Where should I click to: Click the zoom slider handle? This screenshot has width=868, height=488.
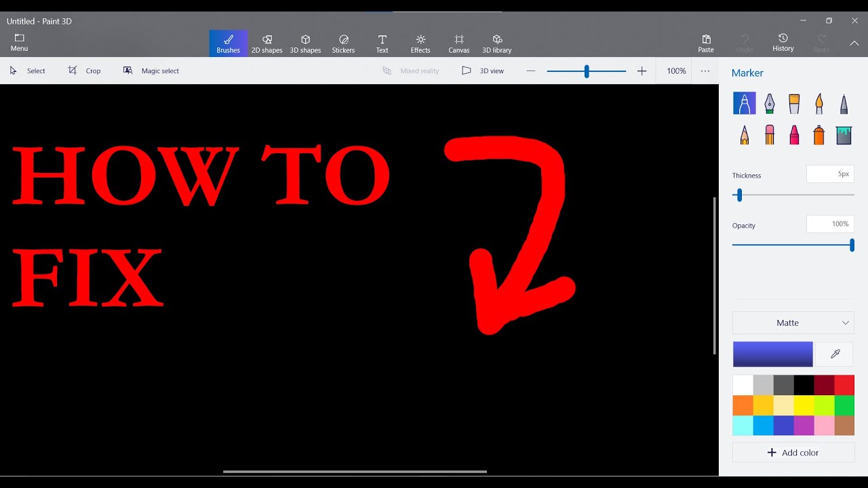point(587,70)
